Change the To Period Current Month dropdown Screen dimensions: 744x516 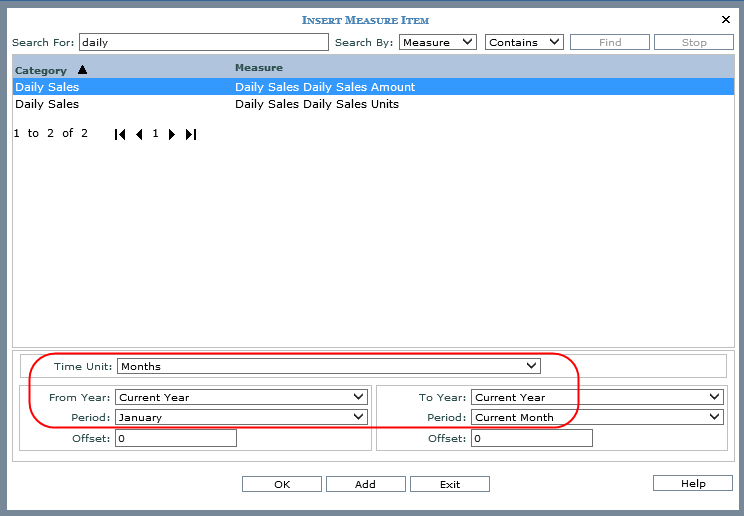[x=597, y=417]
